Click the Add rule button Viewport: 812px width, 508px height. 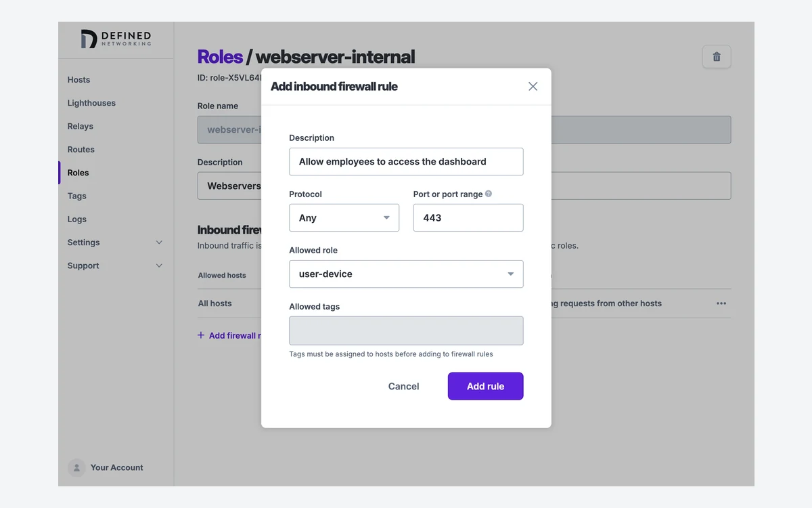pos(485,386)
